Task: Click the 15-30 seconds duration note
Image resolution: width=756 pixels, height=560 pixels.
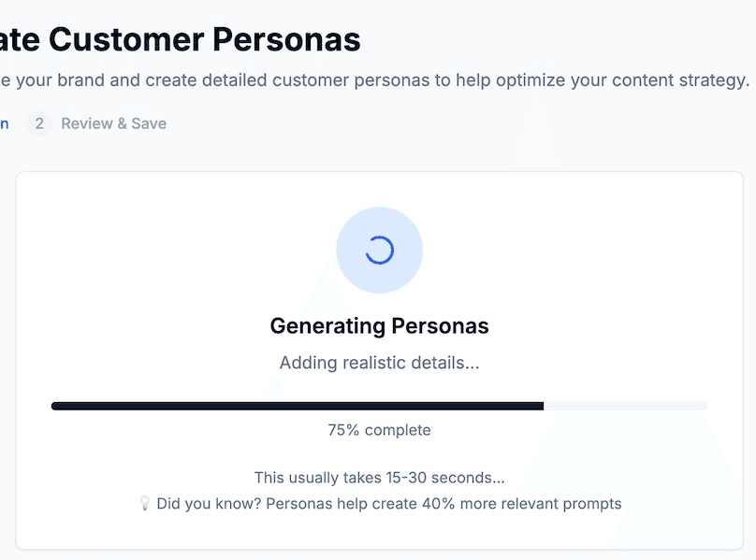Action: 379,477
